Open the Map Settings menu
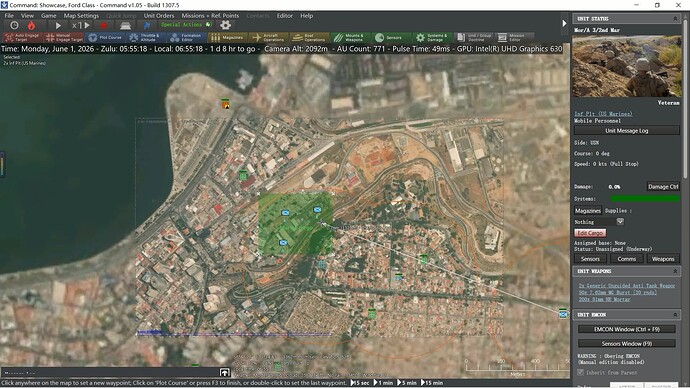The height and width of the screenshot is (388, 690). pyautogui.click(x=81, y=15)
